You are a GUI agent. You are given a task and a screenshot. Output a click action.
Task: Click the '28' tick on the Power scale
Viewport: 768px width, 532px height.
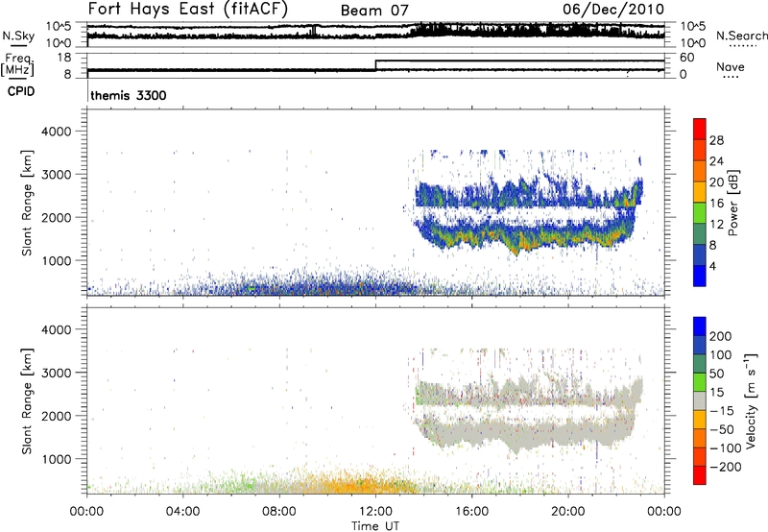click(x=716, y=140)
